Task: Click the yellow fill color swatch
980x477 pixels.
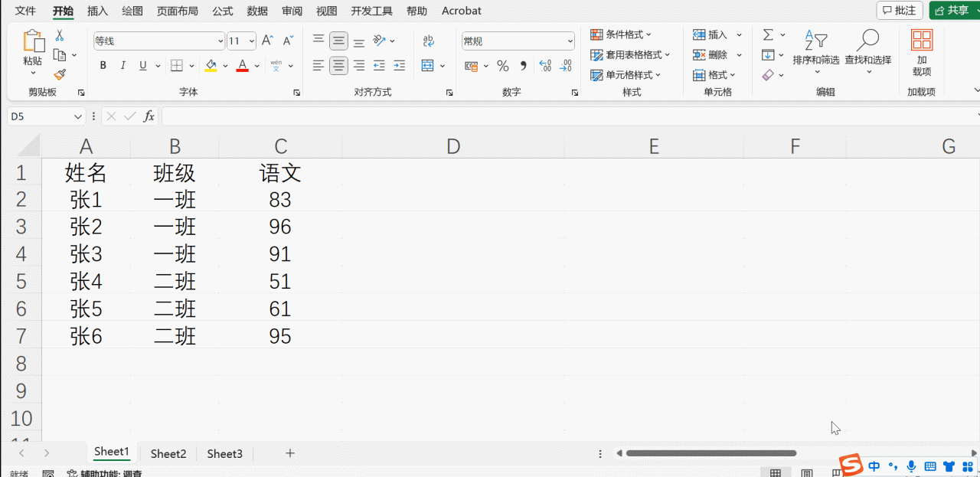Action: click(x=211, y=70)
